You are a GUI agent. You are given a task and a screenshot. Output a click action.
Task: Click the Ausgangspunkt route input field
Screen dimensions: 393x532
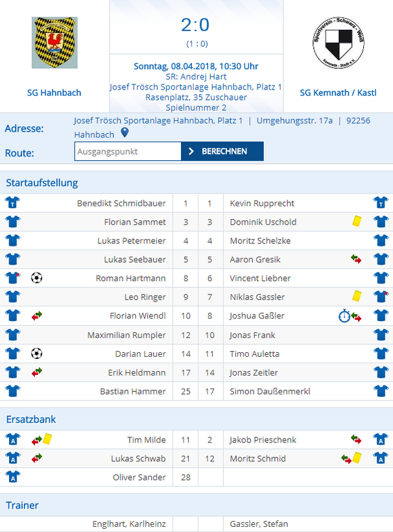128,151
